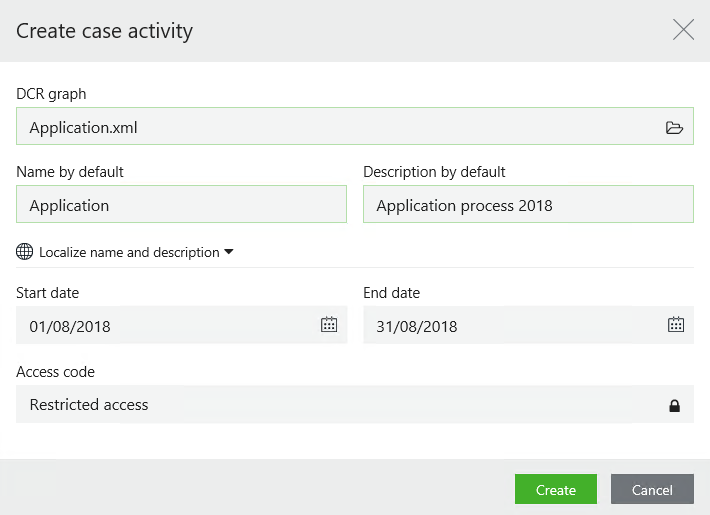Click the 'Localize name and description' text
This screenshot has height=515, width=710.
tap(129, 252)
